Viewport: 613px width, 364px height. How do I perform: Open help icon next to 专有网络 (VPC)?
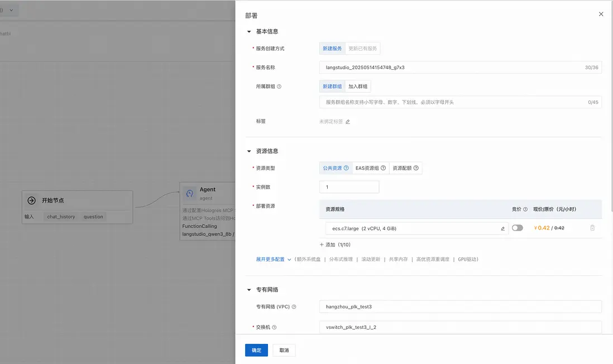294,307
